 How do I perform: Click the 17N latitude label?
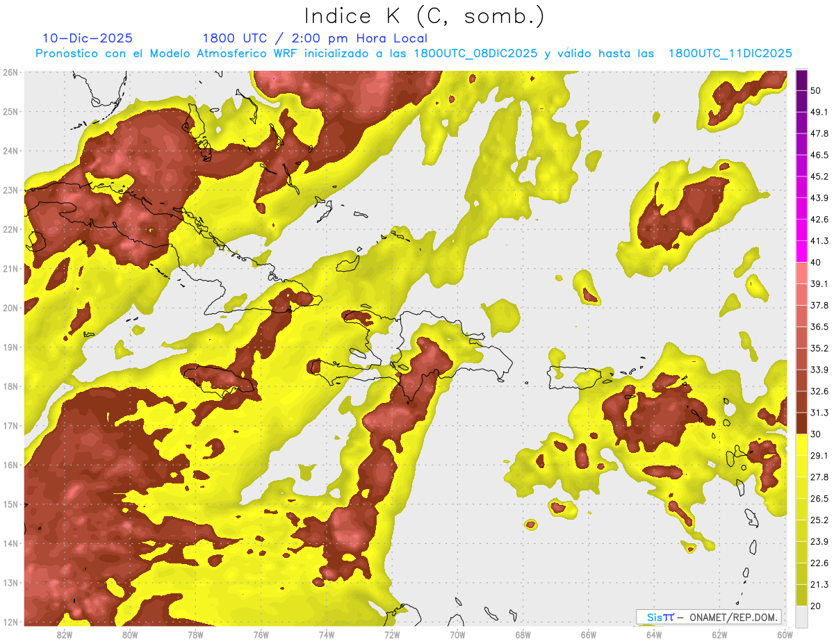tap(10, 426)
